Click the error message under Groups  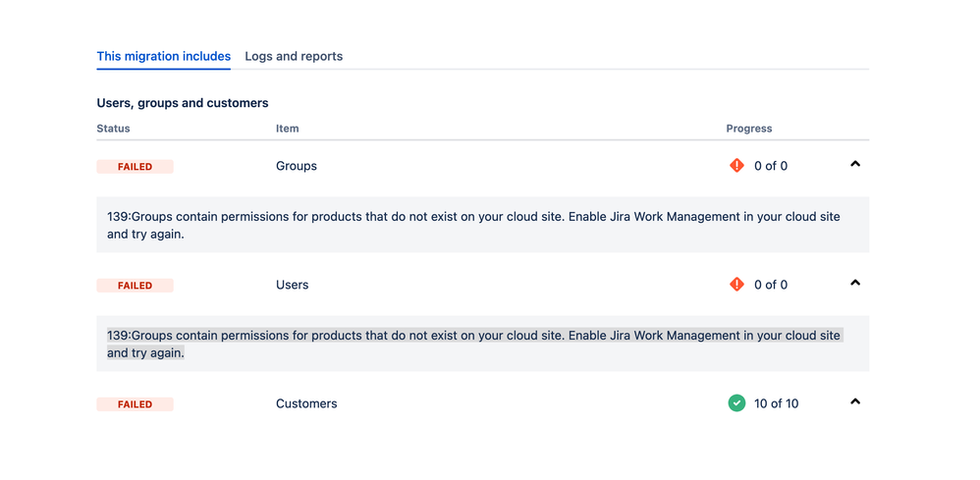(x=473, y=226)
